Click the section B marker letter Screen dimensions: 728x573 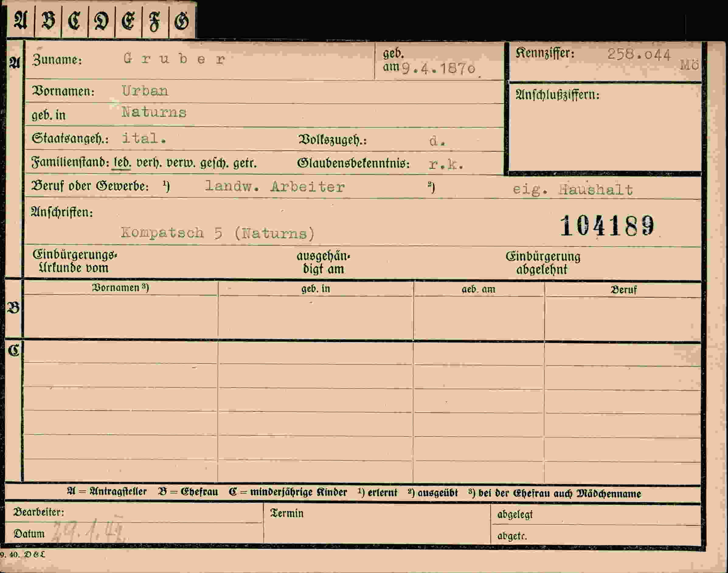coord(13,307)
